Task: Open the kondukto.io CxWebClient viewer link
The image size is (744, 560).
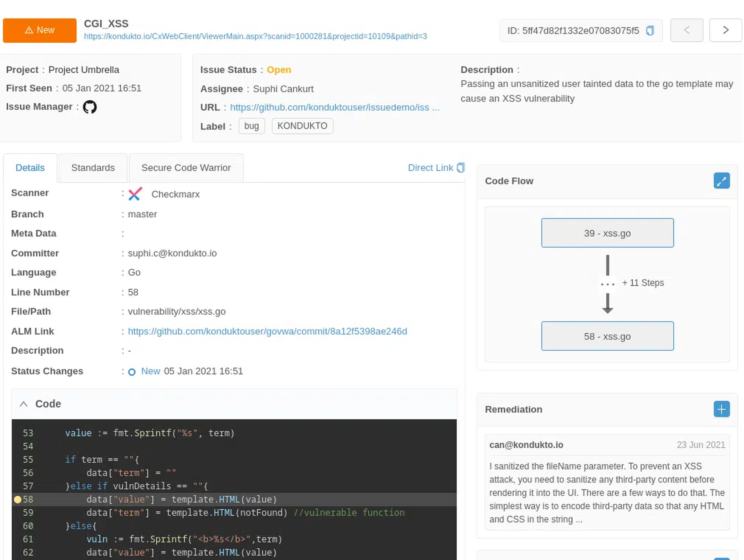Action: [255, 36]
